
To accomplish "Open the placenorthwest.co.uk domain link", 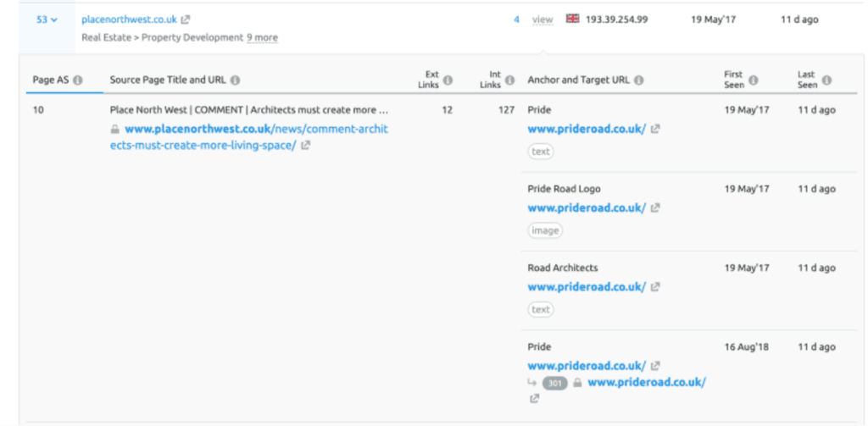I will click(x=129, y=19).
